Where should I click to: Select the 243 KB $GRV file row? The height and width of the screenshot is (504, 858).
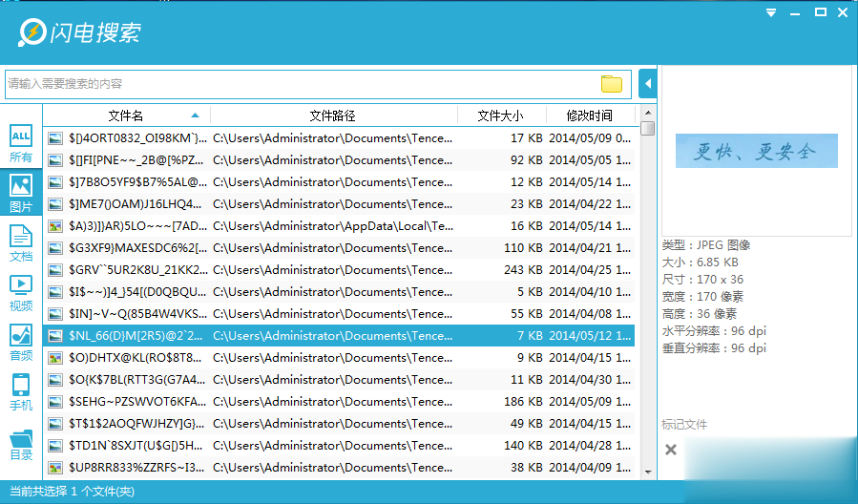(339, 270)
